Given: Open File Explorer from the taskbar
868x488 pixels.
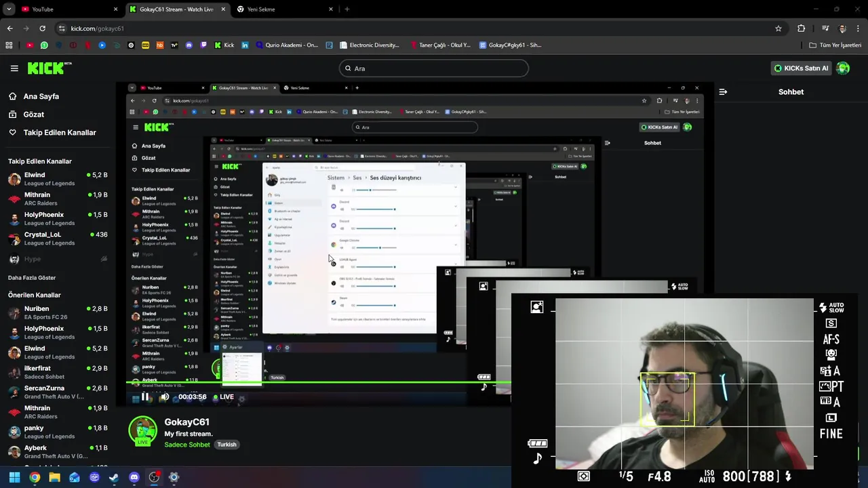Looking at the screenshot, I should coord(54,477).
